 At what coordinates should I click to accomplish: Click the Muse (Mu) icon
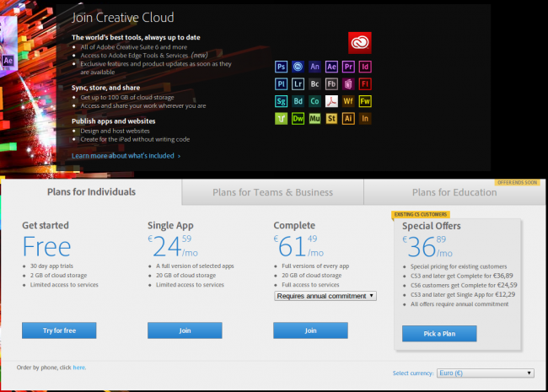click(314, 119)
